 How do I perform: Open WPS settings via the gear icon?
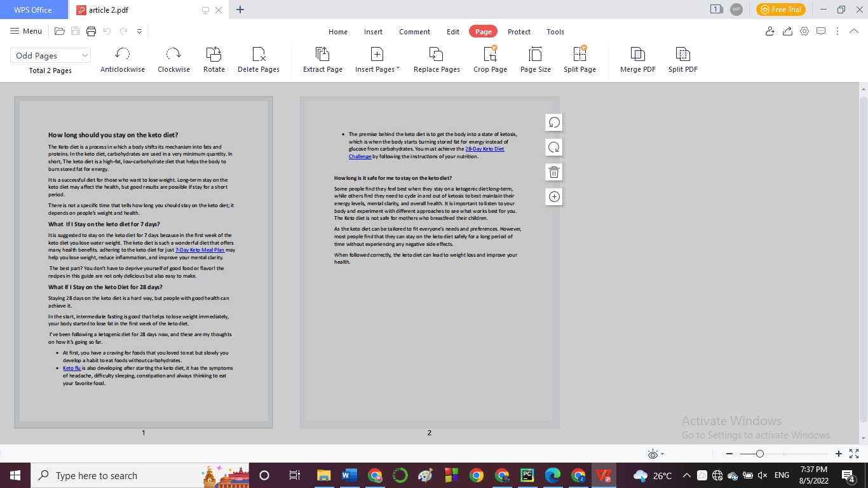pos(804,30)
